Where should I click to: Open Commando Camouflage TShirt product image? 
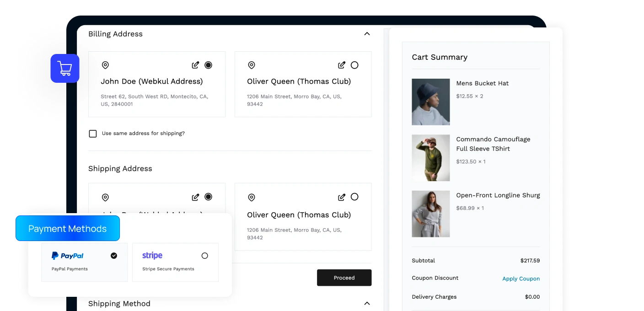click(x=430, y=158)
